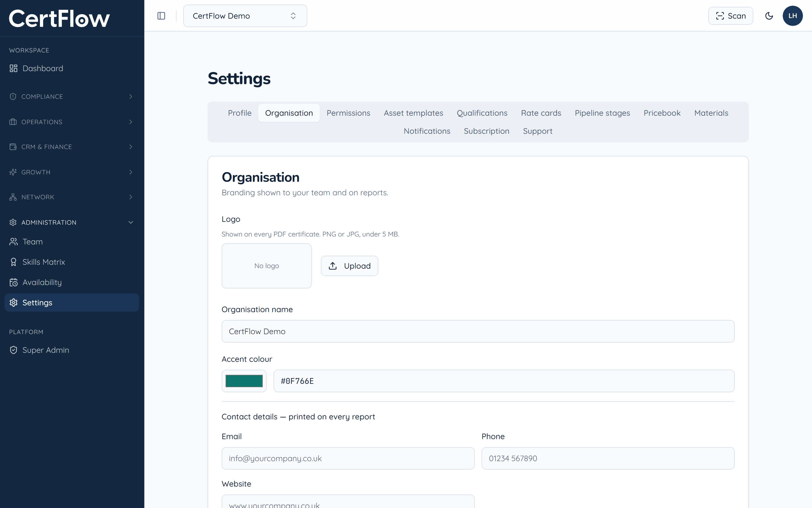Click the Organisation name field

(478, 332)
